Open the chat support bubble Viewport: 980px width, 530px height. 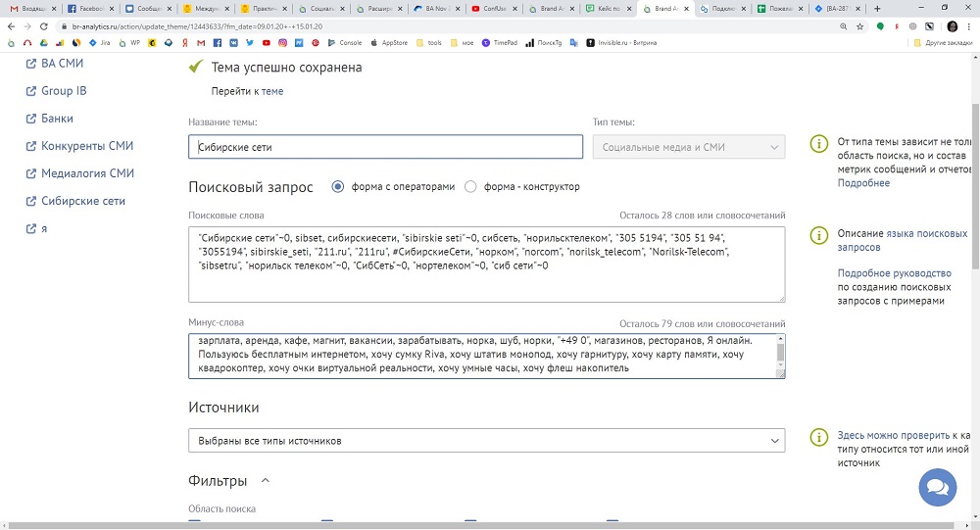[x=938, y=488]
